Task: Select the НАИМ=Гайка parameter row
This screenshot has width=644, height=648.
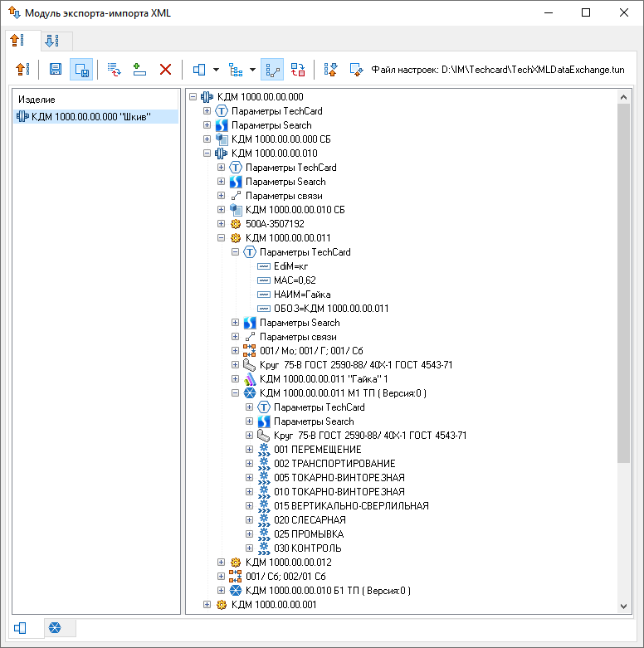Action: click(x=302, y=295)
